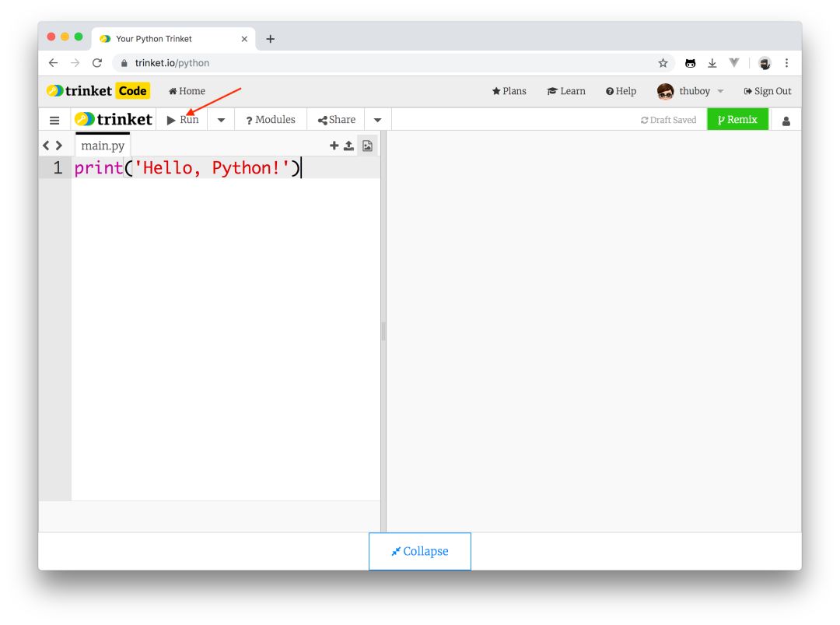
Task: Open the dropdown arrow next to Run
Action: 221,120
